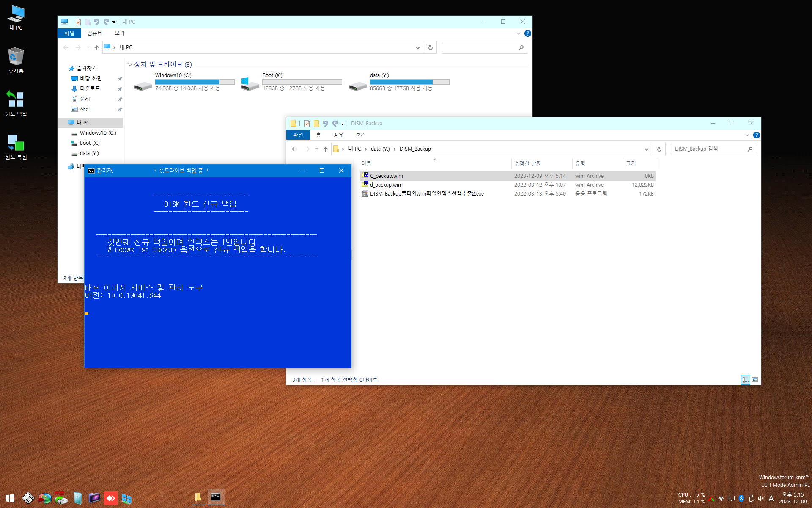This screenshot has width=812, height=508.
Task: Expand the ribbon in DISM_Backup window
Action: [747, 135]
